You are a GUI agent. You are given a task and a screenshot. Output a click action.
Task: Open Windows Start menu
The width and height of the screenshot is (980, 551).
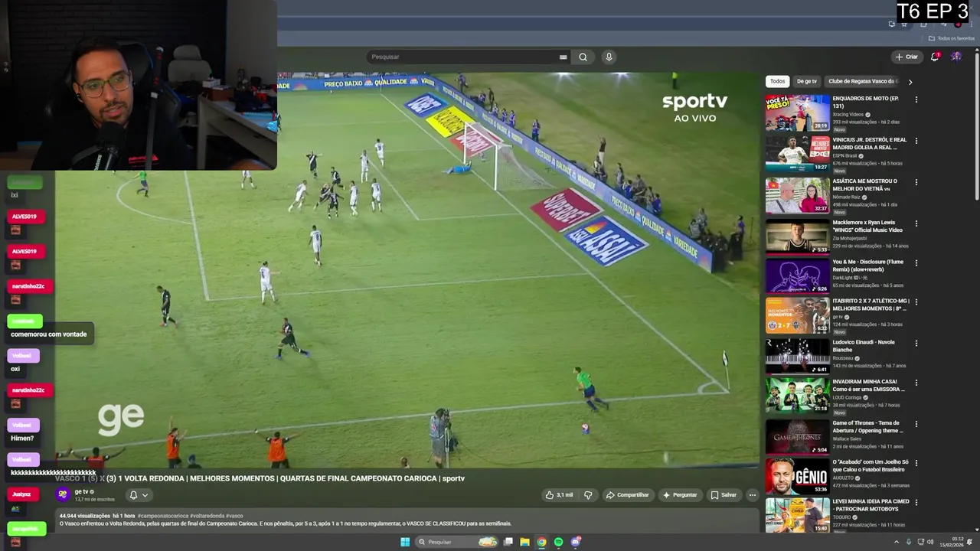click(x=405, y=542)
